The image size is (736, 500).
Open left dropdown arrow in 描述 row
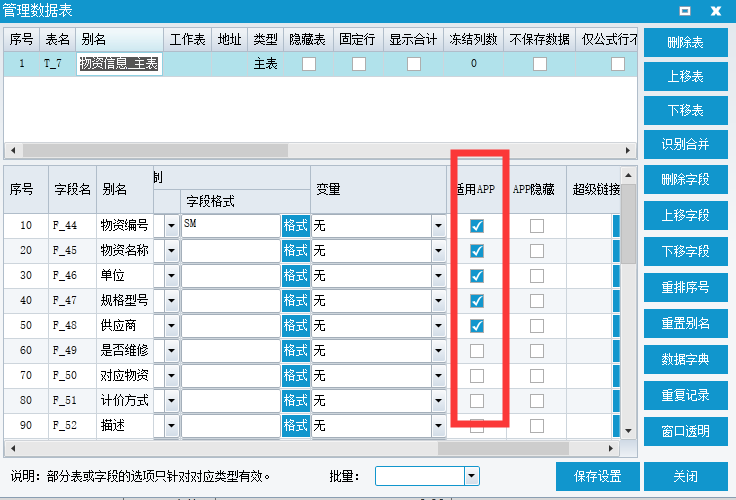(x=171, y=426)
